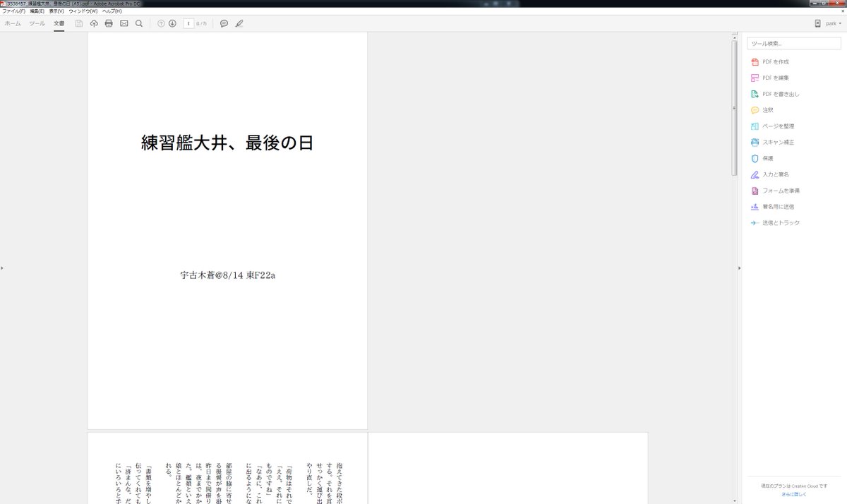The image size is (847, 504).
Task: Select the PDF を編集 tool
Action: pos(774,78)
